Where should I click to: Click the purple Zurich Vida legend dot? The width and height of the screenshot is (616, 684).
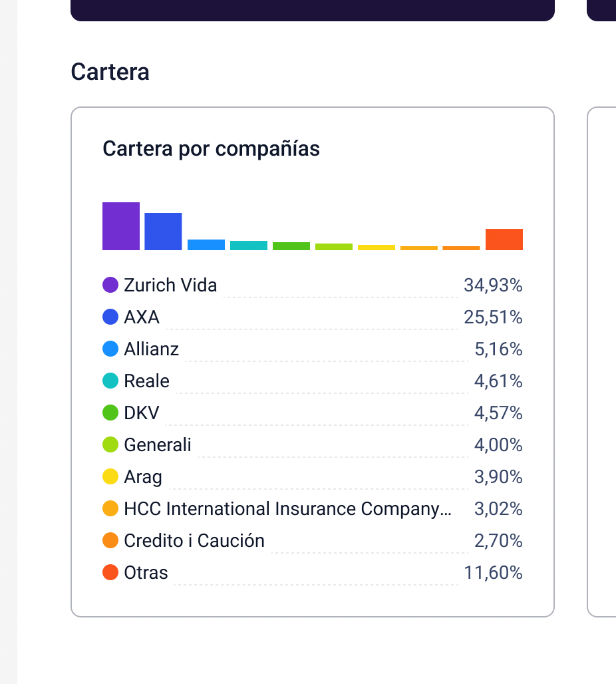110,285
